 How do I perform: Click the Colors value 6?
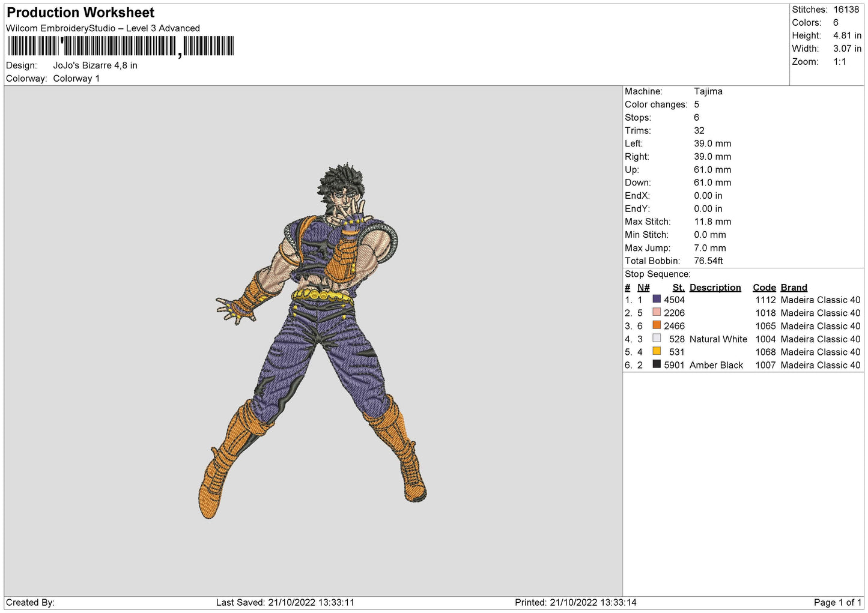pyautogui.click(x=836, y=23)
